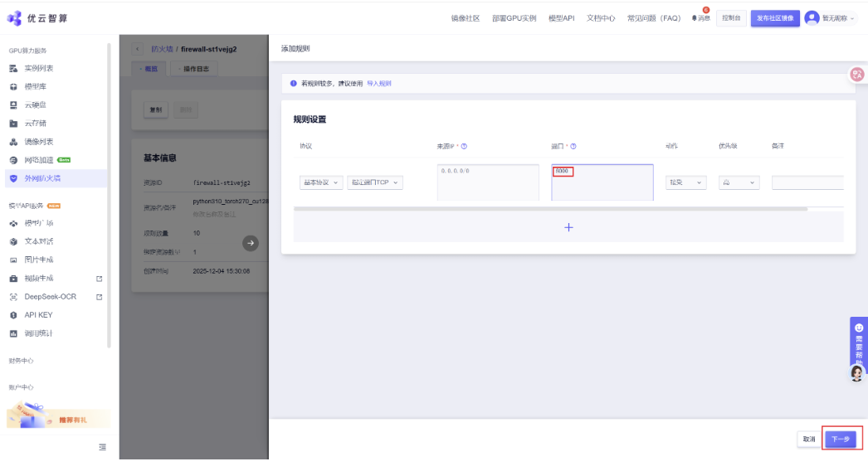
Task: Open 部署GPU实例 in the top navigation
Action: 514,18
